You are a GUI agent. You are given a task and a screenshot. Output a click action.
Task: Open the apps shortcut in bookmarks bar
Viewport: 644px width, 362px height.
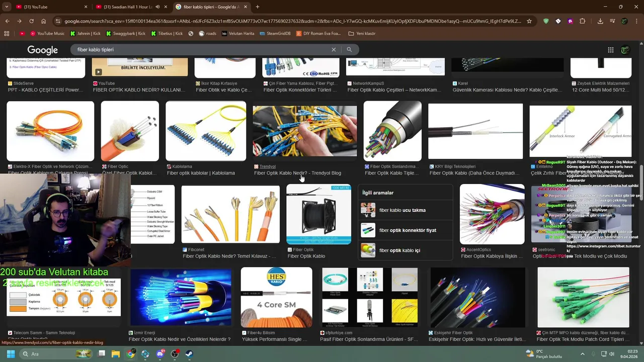tap(7, 33)
